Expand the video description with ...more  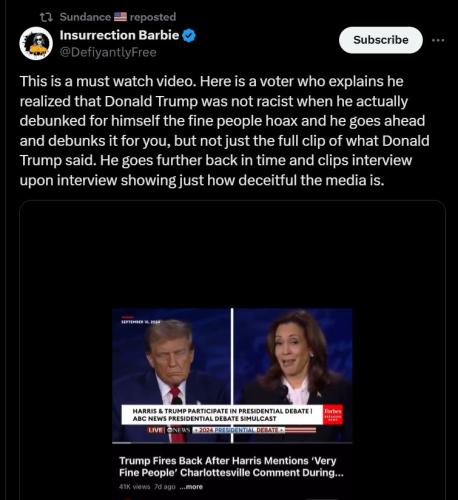[191, 487]
